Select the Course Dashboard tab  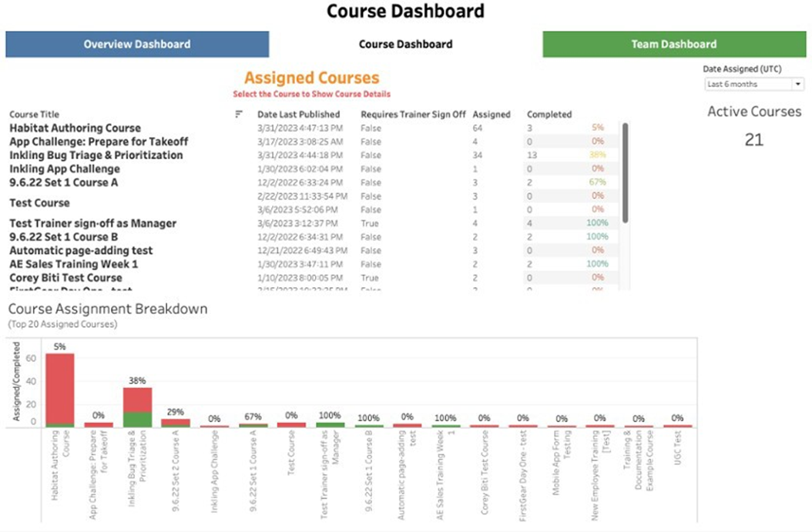click(x=405, y=44)
